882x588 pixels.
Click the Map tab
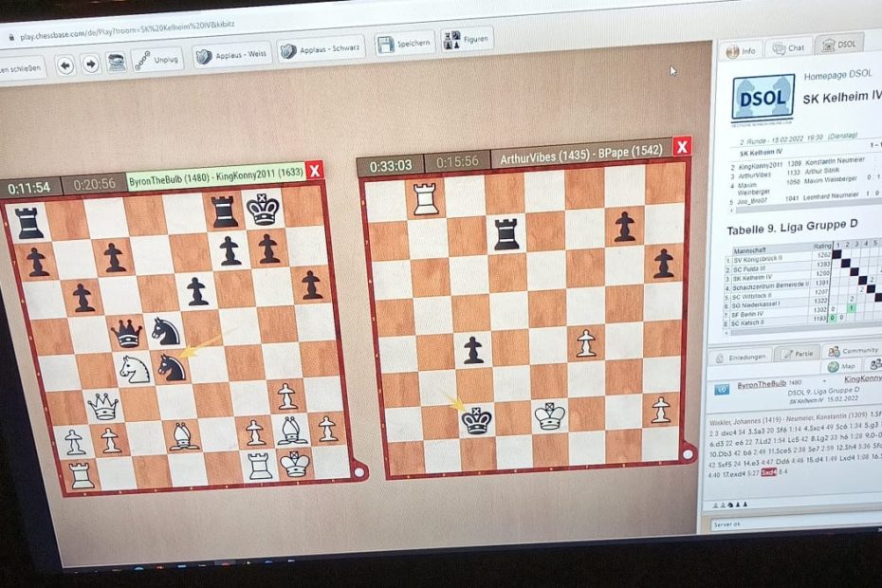click(x=842, y=366)
